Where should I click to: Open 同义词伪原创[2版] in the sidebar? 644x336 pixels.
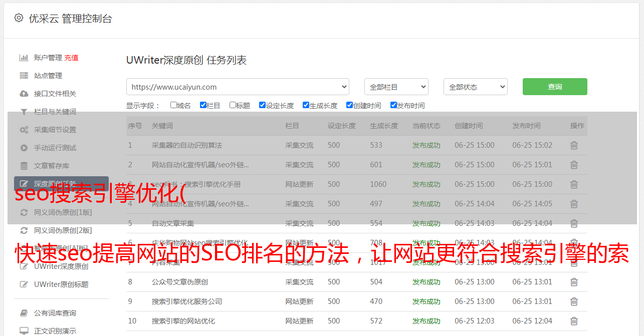(x=63, y=230)
